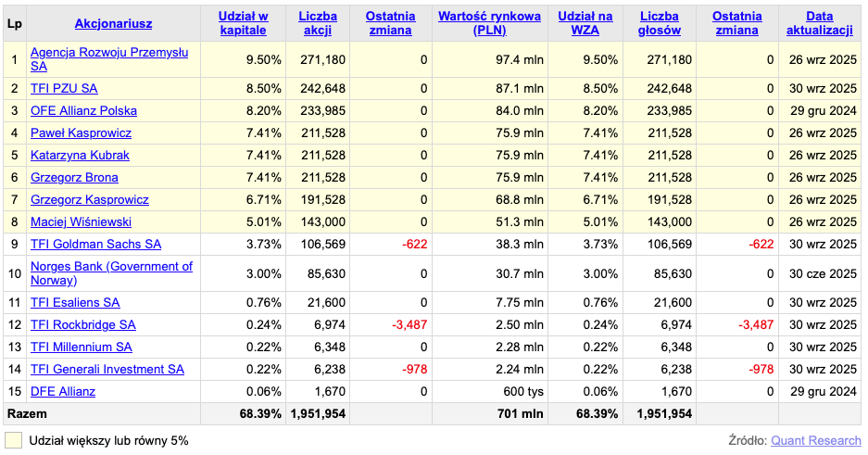Open Grzegorz Kasprowicz shareholder link
Viewport: 868px width, 455px height.
point(90,199)
